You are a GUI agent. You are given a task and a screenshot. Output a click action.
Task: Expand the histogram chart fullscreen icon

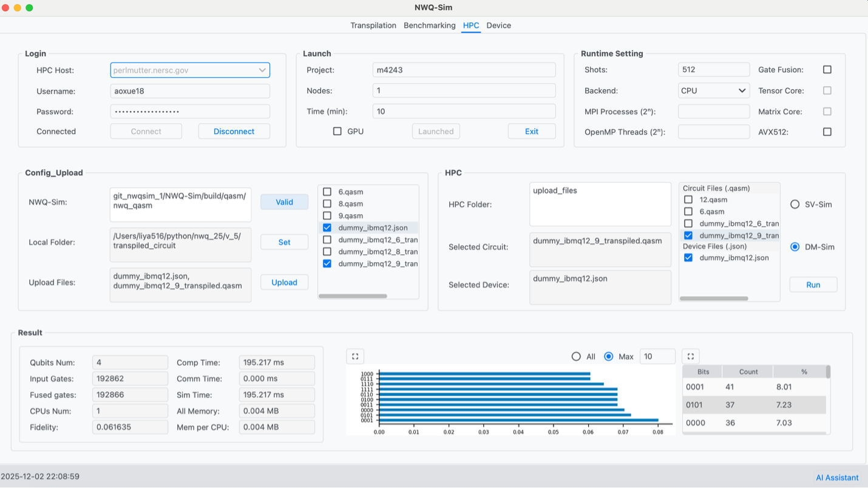tap(355, 356)
